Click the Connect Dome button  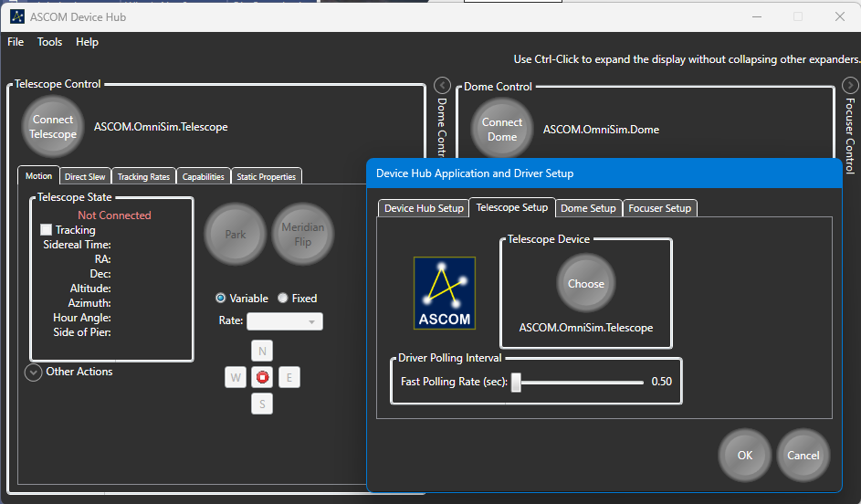tap(502, 130)
